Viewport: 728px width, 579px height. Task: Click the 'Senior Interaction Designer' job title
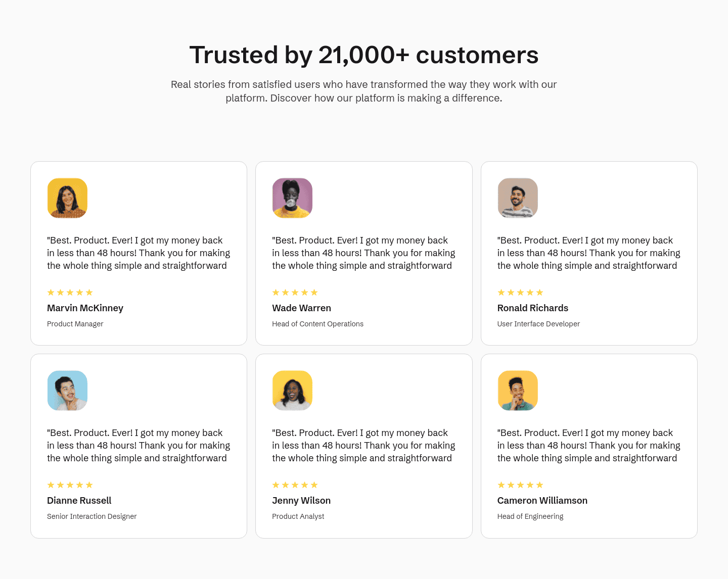[92, 516]
